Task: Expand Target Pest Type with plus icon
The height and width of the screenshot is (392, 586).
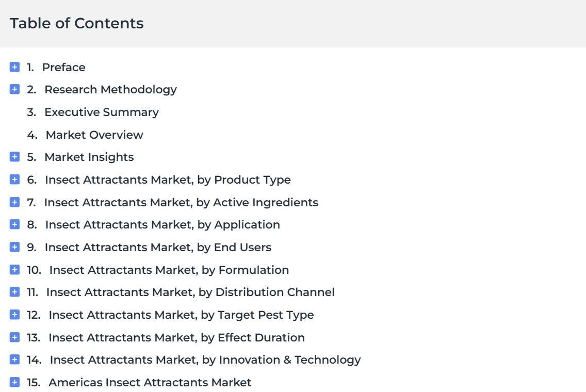Action: (x=14, y=315)
